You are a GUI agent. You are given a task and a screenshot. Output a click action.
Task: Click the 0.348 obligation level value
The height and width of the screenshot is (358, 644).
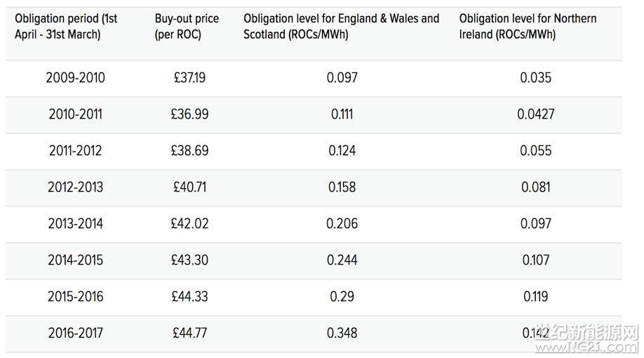pyautogui.click(x=342, y=333)
